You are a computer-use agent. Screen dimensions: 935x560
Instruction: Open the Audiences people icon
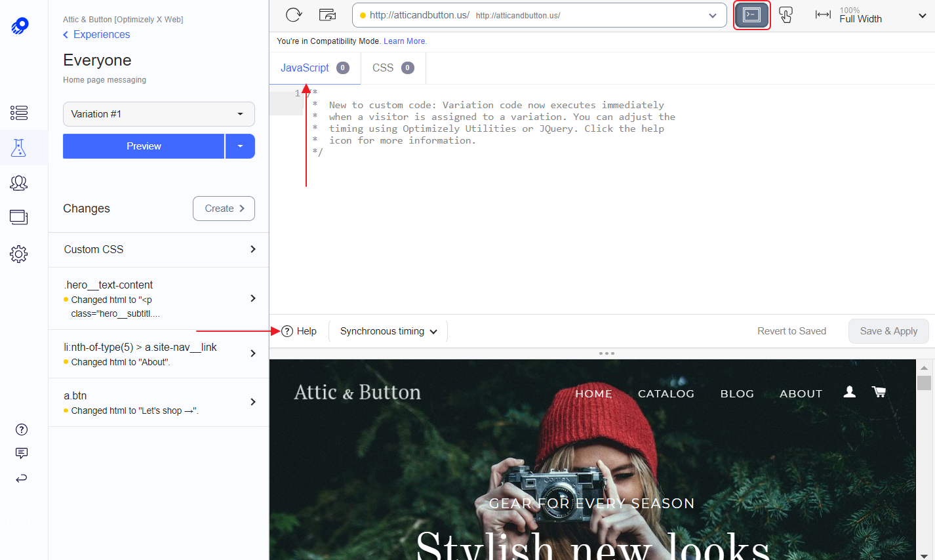(x=19, y=183)
